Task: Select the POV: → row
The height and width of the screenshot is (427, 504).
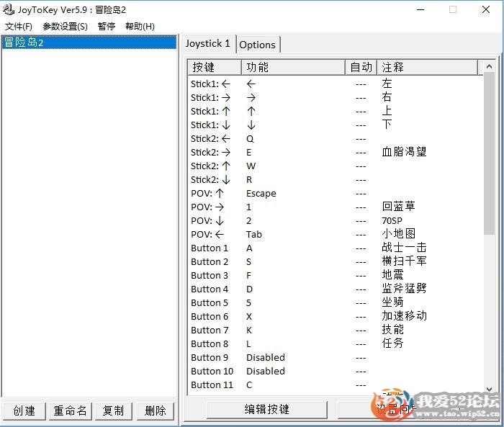Action: click(x=336, y=207)
